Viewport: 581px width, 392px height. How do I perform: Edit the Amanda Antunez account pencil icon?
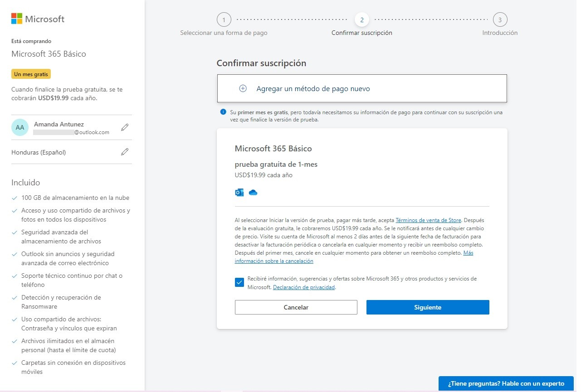(125, 128)
